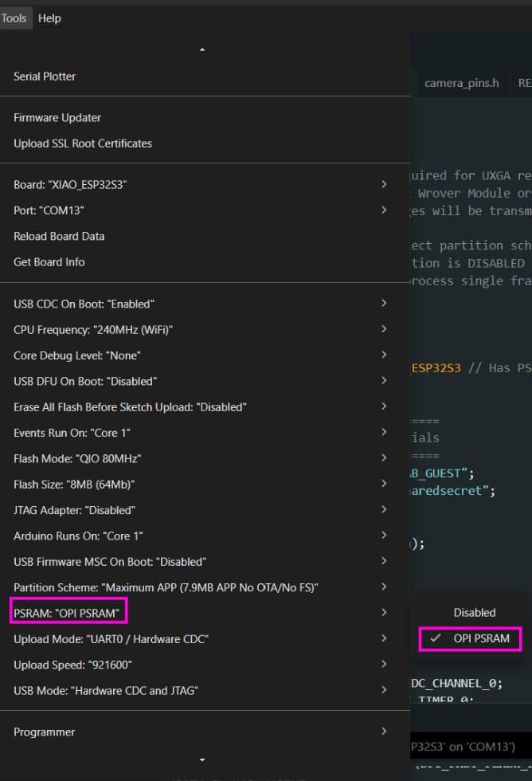Open the Tools menu
532x781 pixels.
pyautogui.click(x=14, y=18)
